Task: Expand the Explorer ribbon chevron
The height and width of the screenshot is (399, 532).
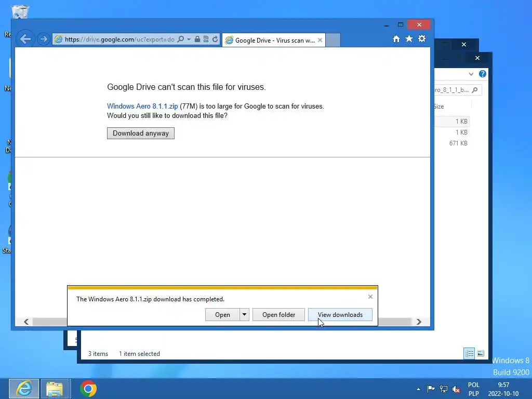Action: 471,74
